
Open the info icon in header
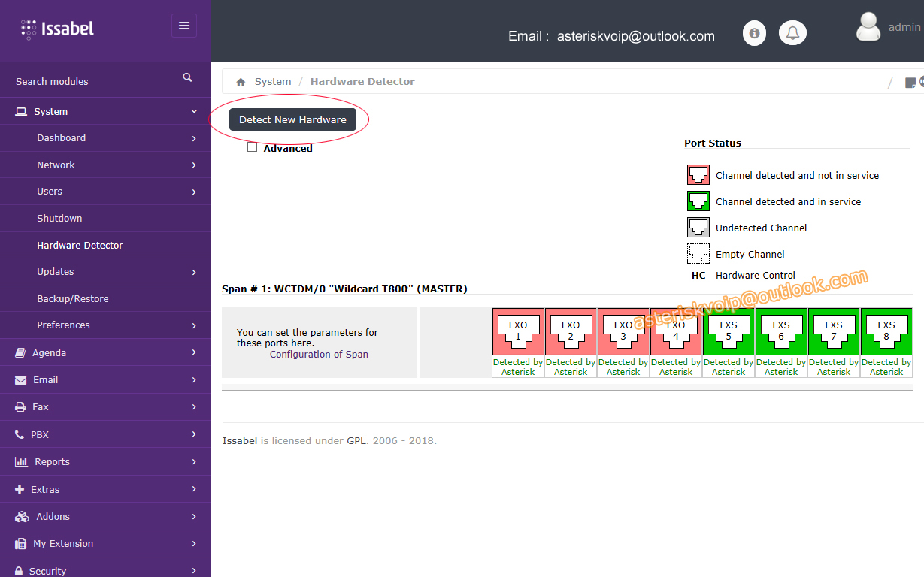click(754, 33)
